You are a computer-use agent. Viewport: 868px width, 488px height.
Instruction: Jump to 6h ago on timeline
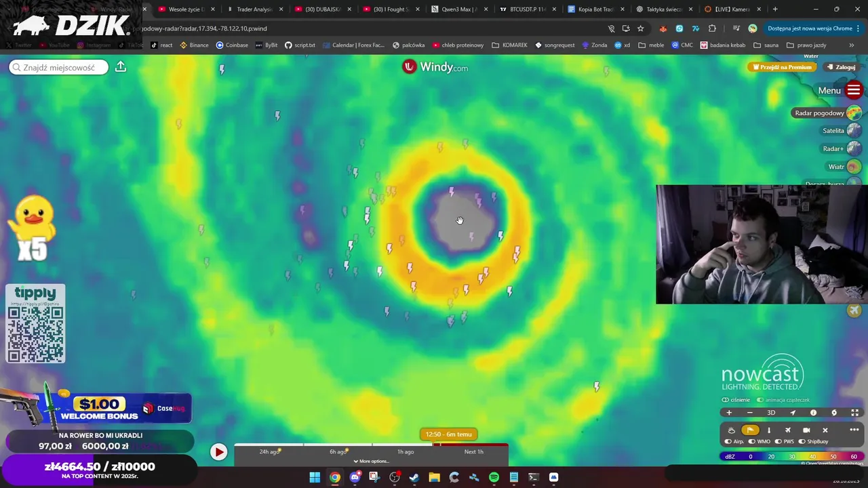point(338,452)
